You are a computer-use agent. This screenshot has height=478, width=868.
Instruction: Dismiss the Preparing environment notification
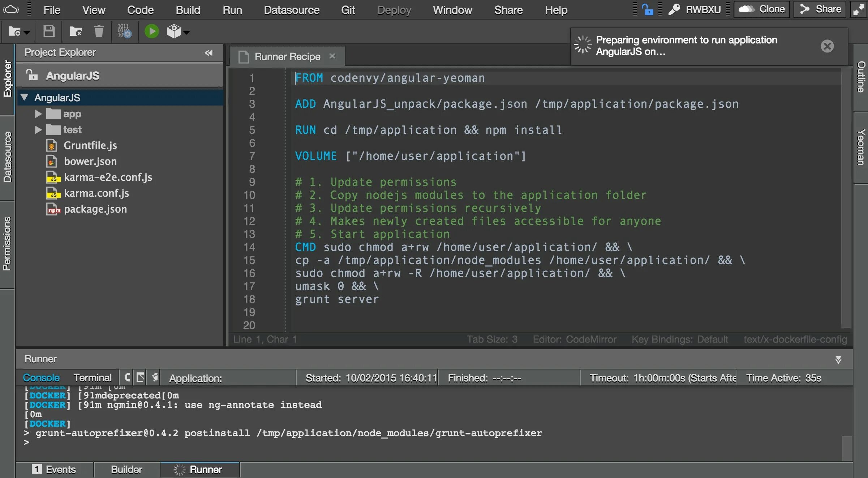(x=827, y=46)
